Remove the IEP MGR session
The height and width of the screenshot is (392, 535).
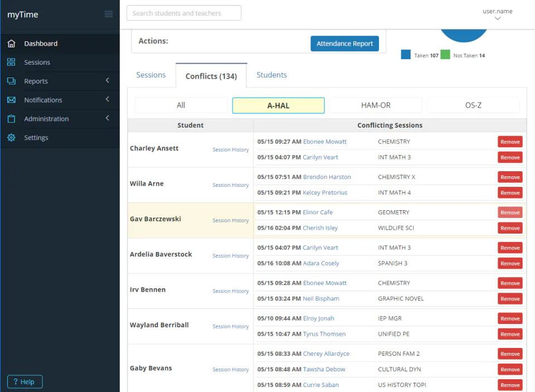(x=510, y=318)
